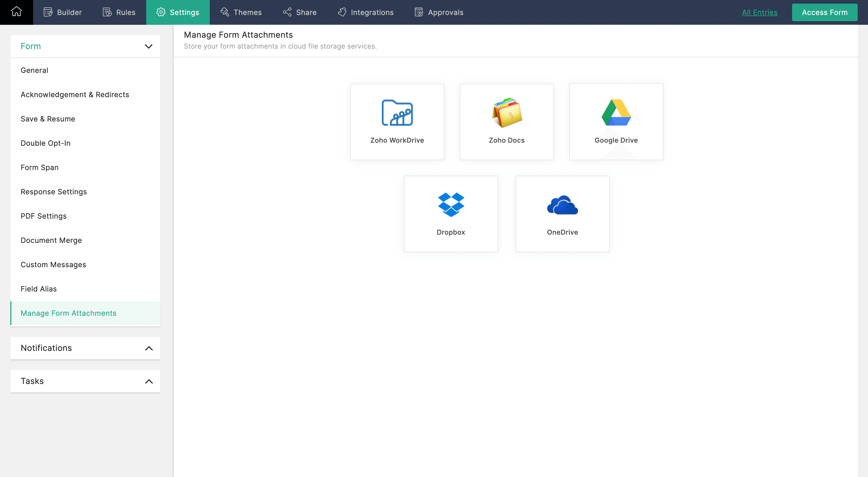Click the Settings gear icon

pos(161,12)
